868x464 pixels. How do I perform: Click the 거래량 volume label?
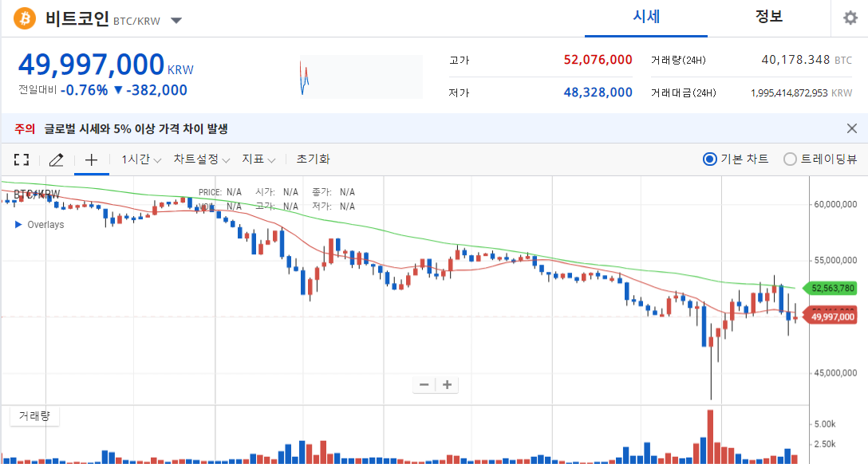coord(34,416)
